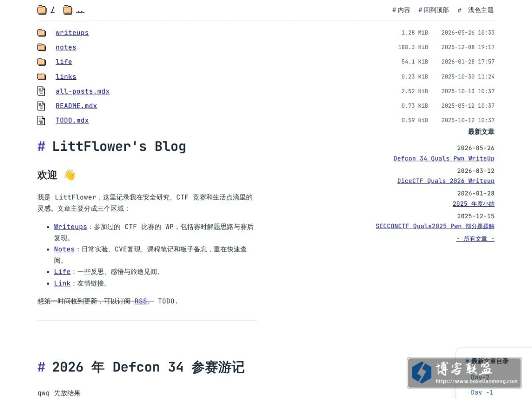Viewport: 532px width, 399px height.
Task: Click the root folder icon beside the slash
Action: [42, 10]
